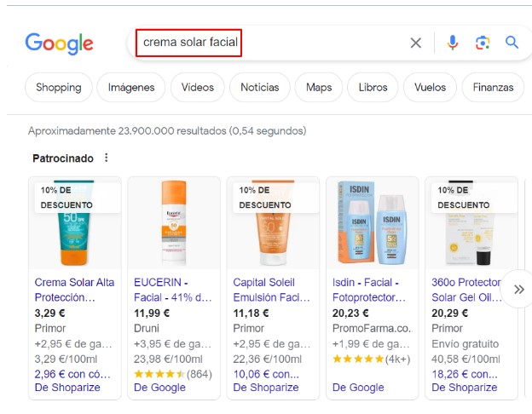Open the Libros tab

(x=373, y=87)
